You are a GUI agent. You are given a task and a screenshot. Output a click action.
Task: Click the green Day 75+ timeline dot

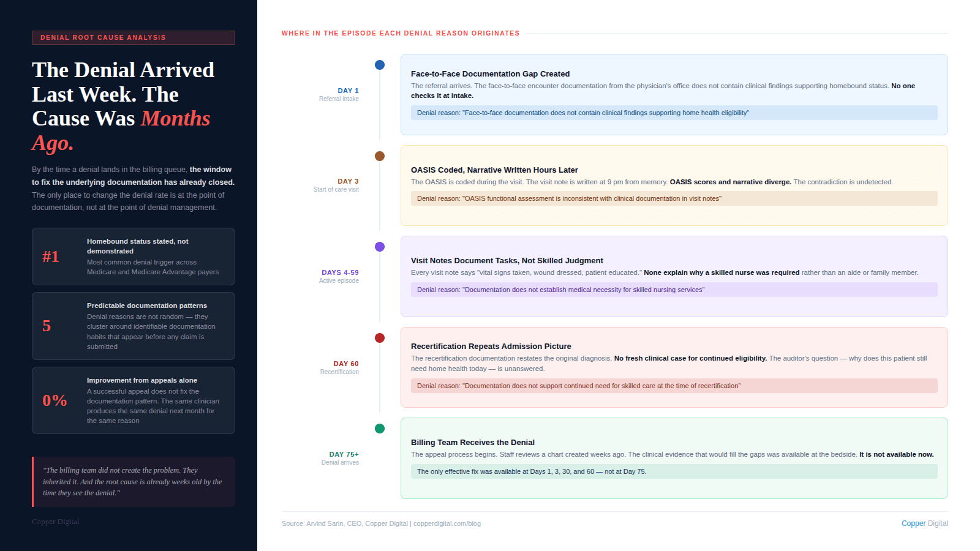[x=380, y=429]
